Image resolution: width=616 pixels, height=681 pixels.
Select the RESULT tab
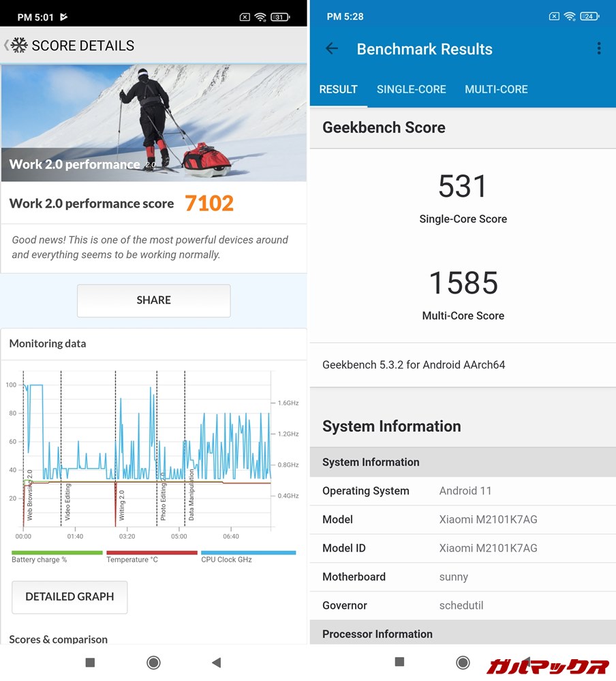pos(338,89)
